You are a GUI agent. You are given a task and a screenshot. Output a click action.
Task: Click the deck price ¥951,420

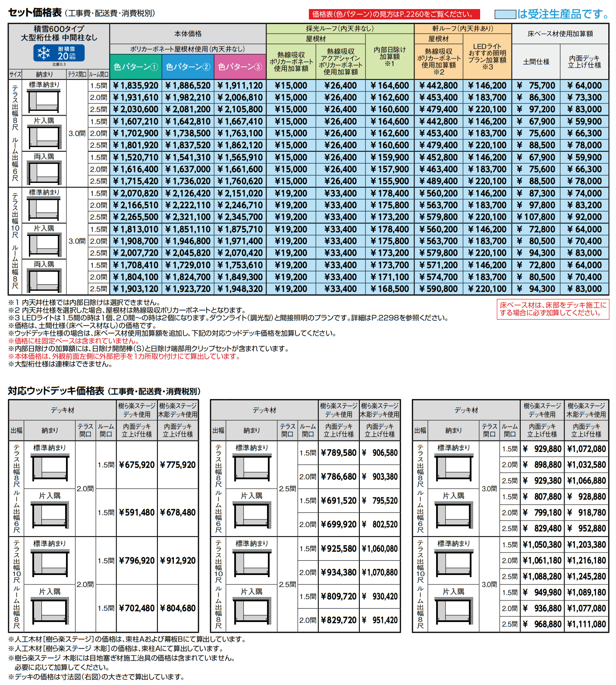[x=380, y=620]
